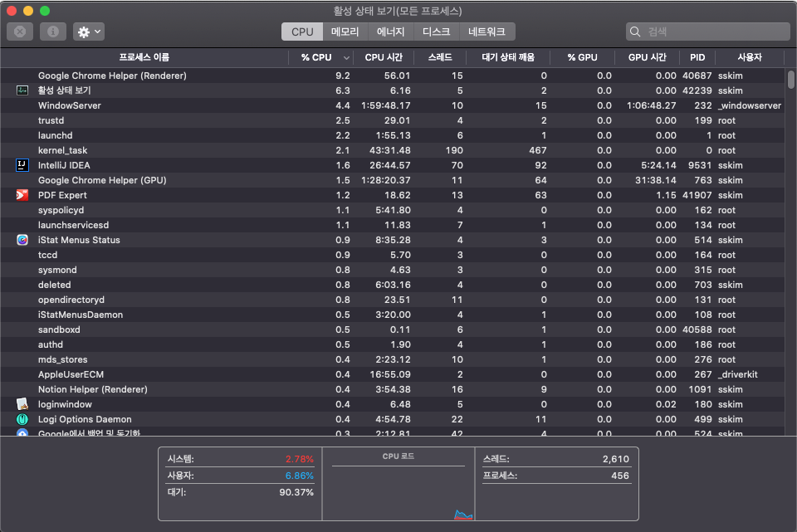Screen dimensions: 797x532
Task: Switch to the CPU tab
Action: pos(302,32)
